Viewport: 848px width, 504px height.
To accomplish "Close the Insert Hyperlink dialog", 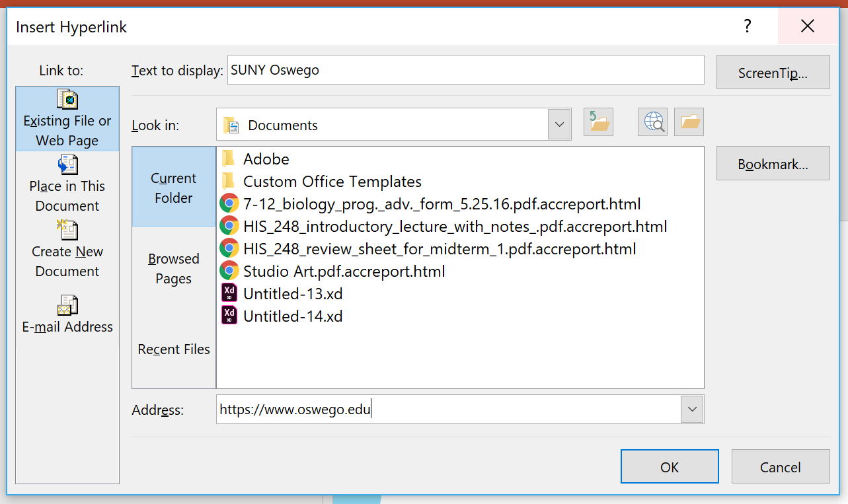I will (807, 26).
